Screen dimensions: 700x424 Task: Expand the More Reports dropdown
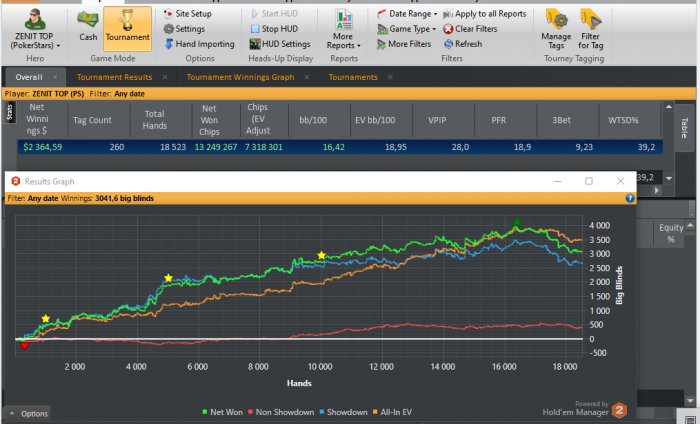coord(343,29)
